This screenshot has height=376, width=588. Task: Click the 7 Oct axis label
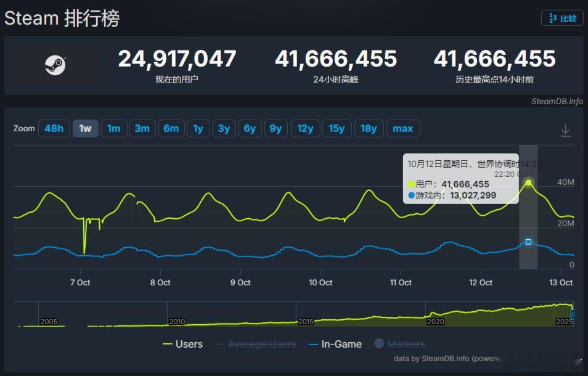pos(80,283)
